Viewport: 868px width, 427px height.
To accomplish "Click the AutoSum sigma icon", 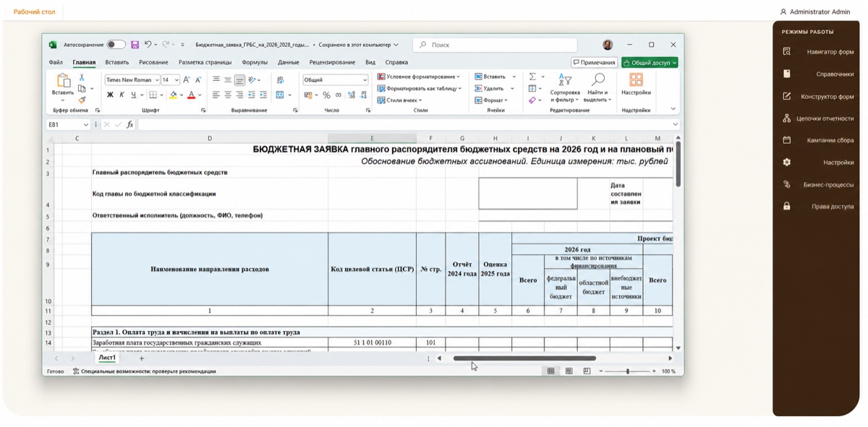I will pos(532,77).
